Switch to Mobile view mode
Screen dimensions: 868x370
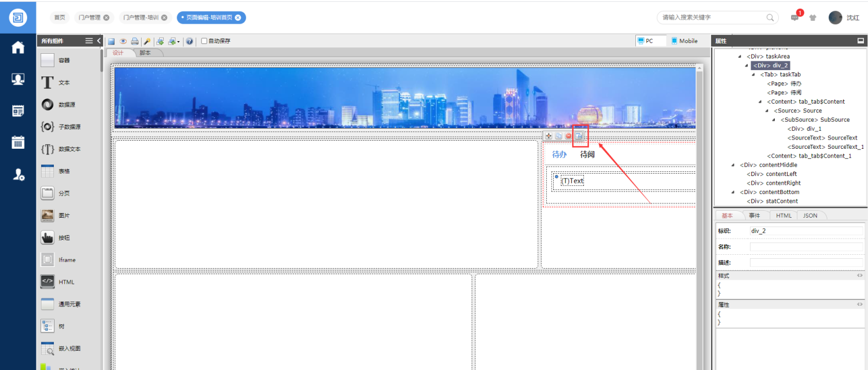(684, 41)
